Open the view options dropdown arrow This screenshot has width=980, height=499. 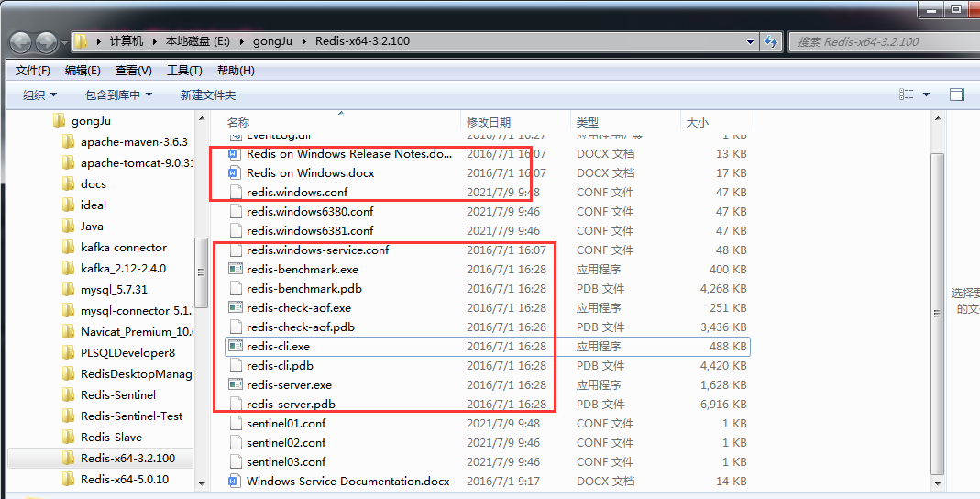pyautogui.click(x=926, y=95)
